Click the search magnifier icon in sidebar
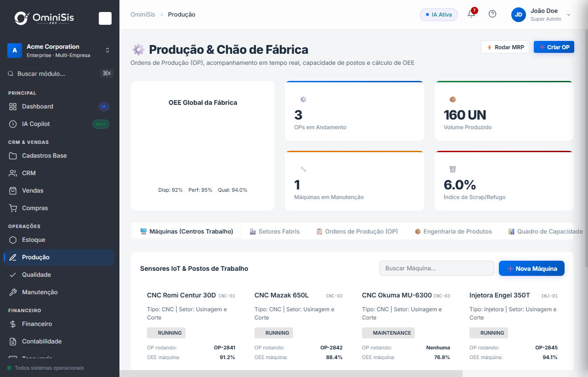 coord(11,74)
